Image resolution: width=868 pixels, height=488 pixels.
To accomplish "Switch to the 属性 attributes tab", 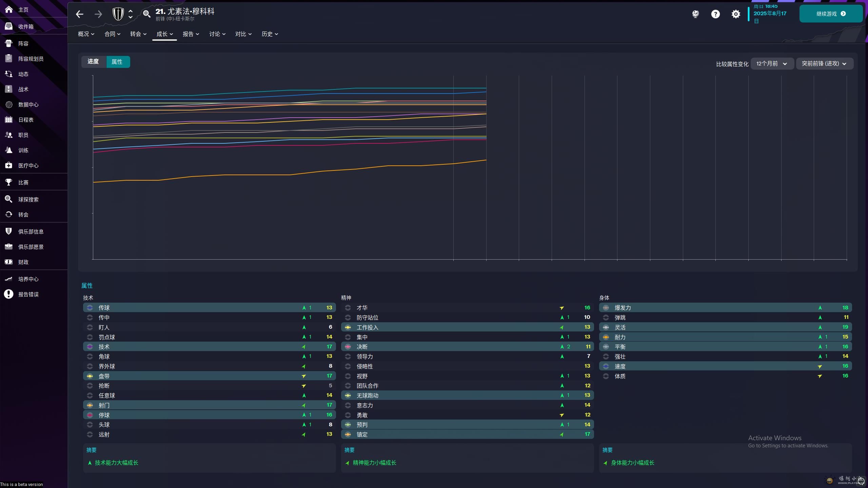I will (x=117, y=62).
